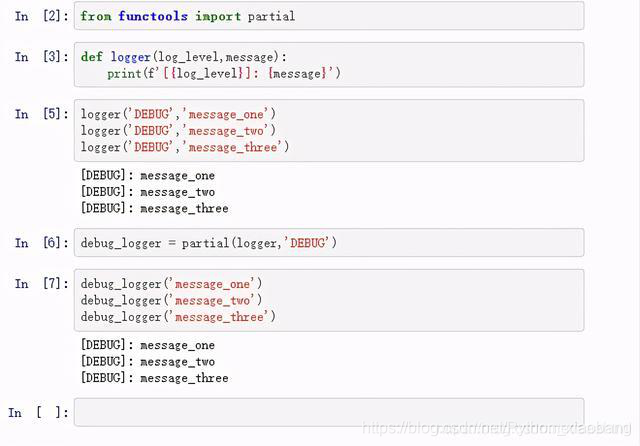Click first output '[DEBUG]: message_one' under In [5]
The height and width of the screenshot is (446, 640).
(x=148, y=175)
